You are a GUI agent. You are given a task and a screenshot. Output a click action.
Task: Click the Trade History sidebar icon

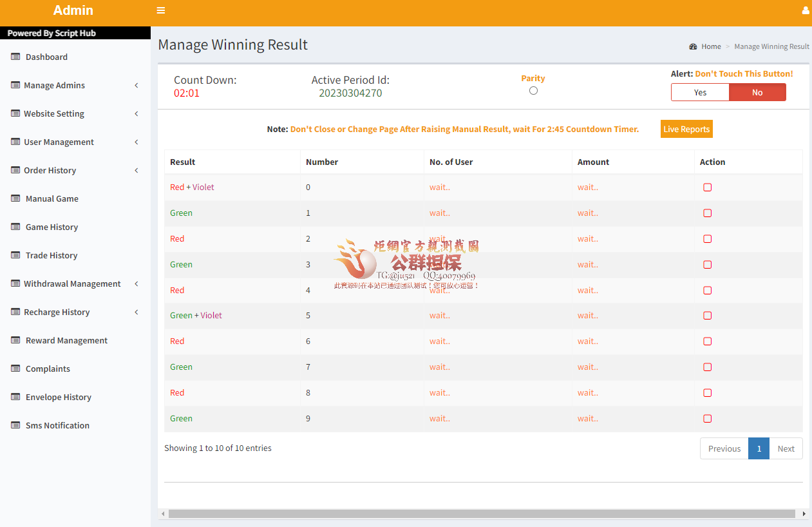coord(15,255)
